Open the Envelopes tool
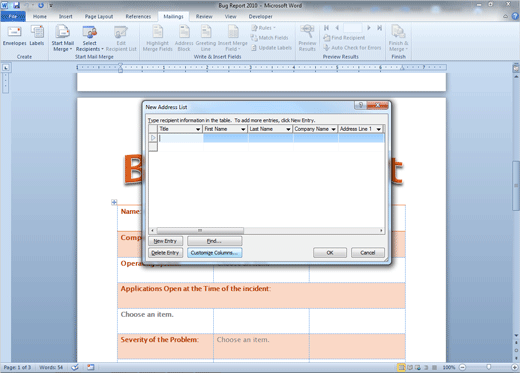Viewport: 520px width, 373px height. [x=14, y=36]
